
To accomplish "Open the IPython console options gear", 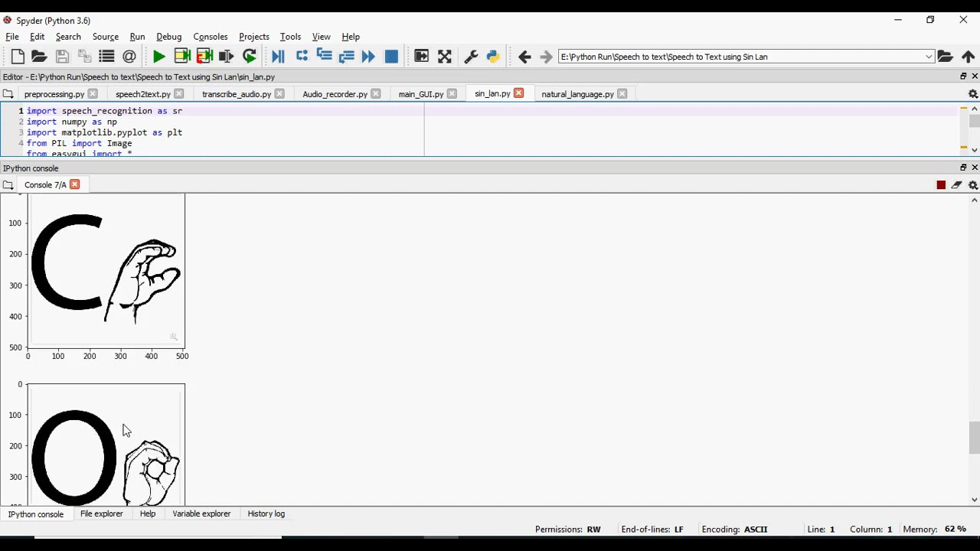I will [973, 185].
